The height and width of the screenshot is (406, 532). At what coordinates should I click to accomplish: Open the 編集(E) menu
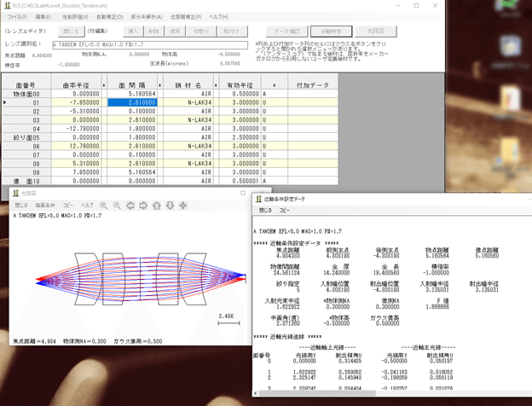[43, 17]
